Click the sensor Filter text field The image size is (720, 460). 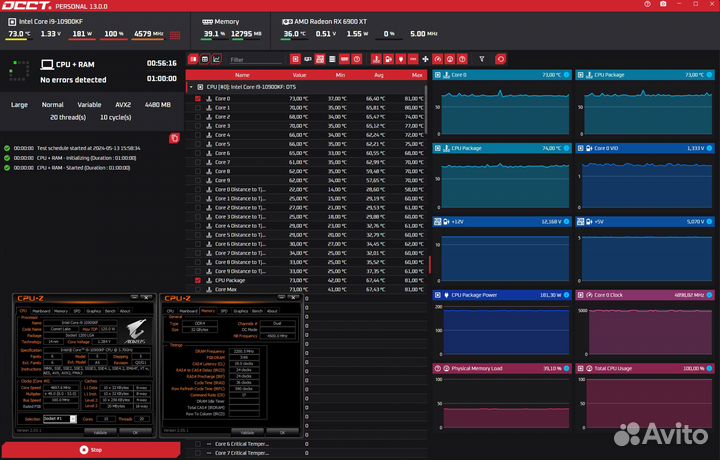coord(256,59)
